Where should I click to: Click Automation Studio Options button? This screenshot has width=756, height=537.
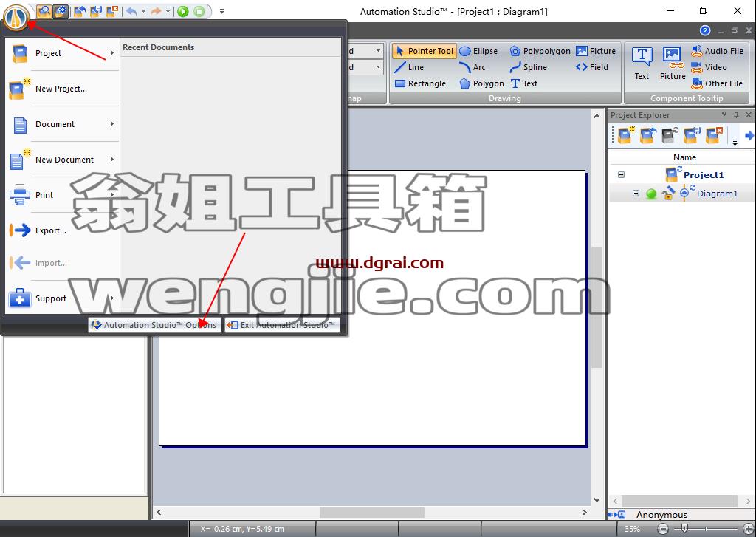click(x=154, y=325)
